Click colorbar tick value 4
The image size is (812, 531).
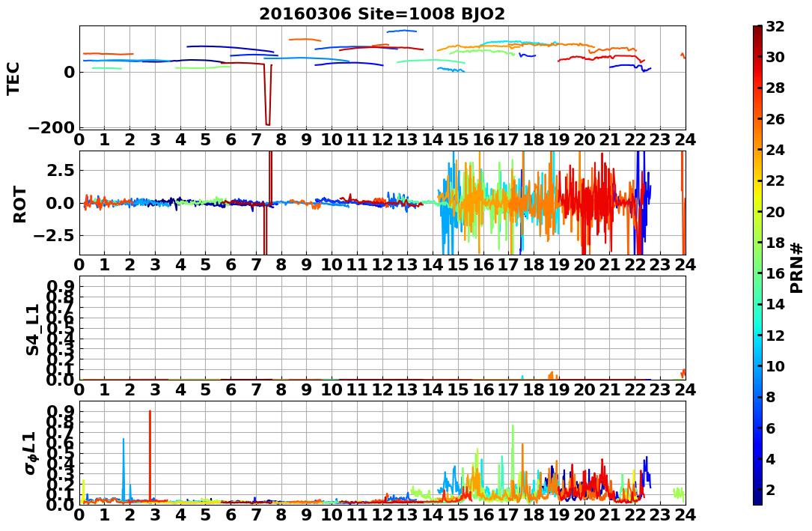[x=772, y=459]
